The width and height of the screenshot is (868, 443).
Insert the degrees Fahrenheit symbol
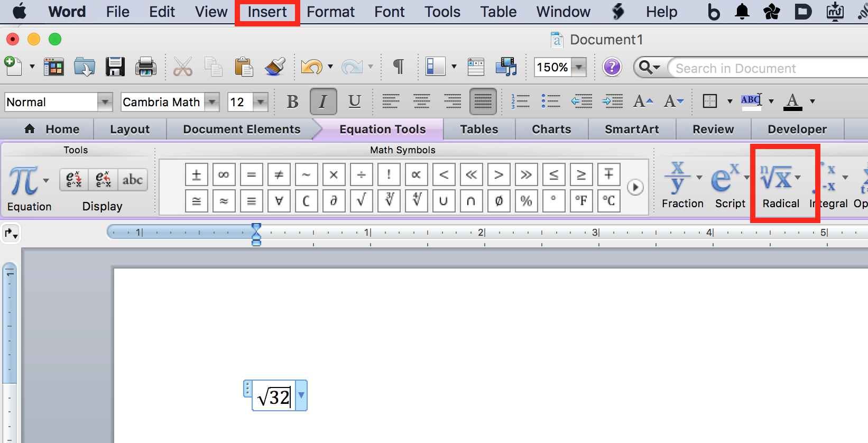pos(581,201)
